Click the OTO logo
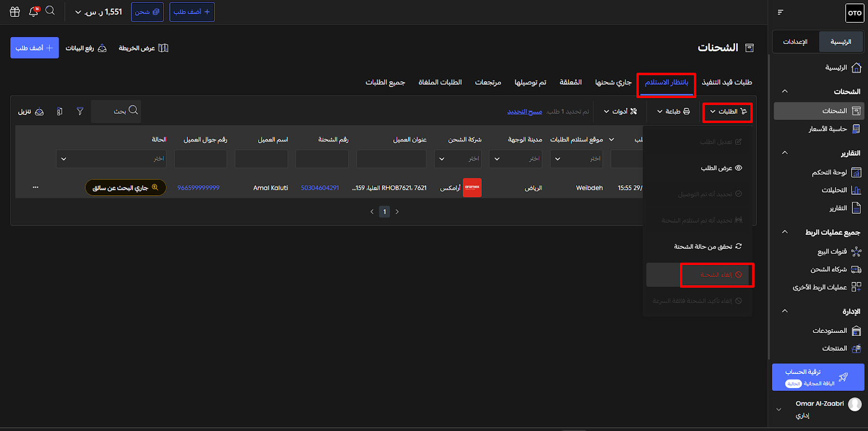 (854, 13)
